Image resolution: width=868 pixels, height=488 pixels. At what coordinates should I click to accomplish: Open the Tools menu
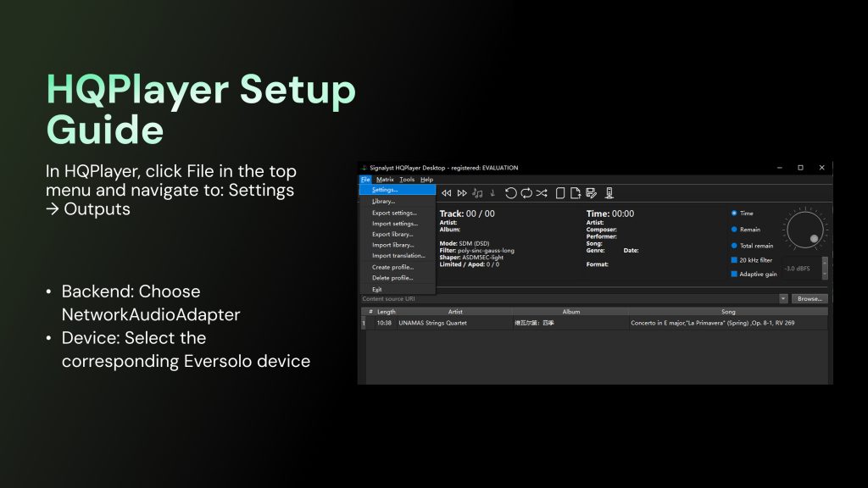407,180
